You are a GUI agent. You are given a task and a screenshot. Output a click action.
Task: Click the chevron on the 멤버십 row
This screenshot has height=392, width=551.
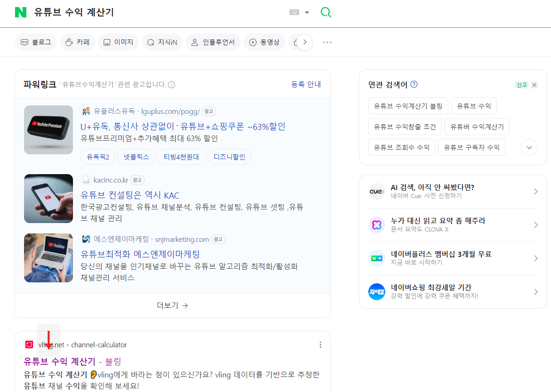click(535, 258)
